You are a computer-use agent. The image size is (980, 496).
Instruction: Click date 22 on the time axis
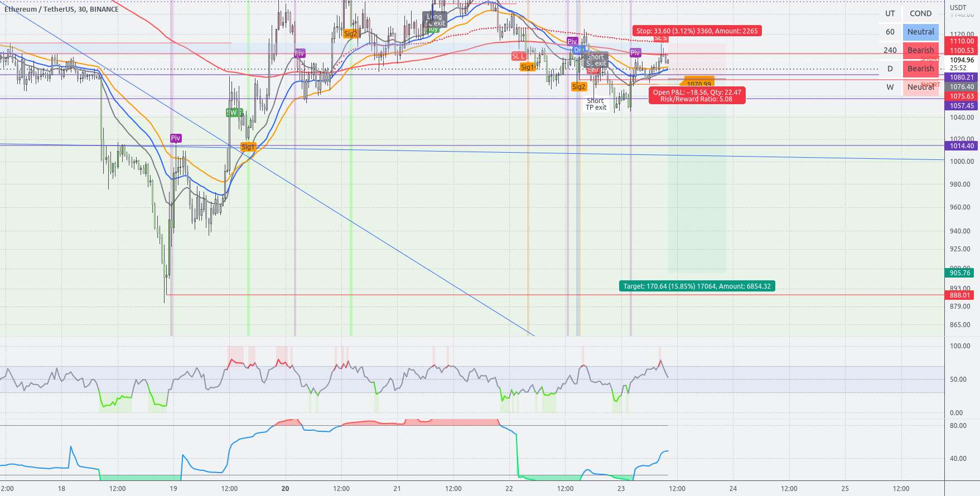pyautogui.click(x=509, y=489)
